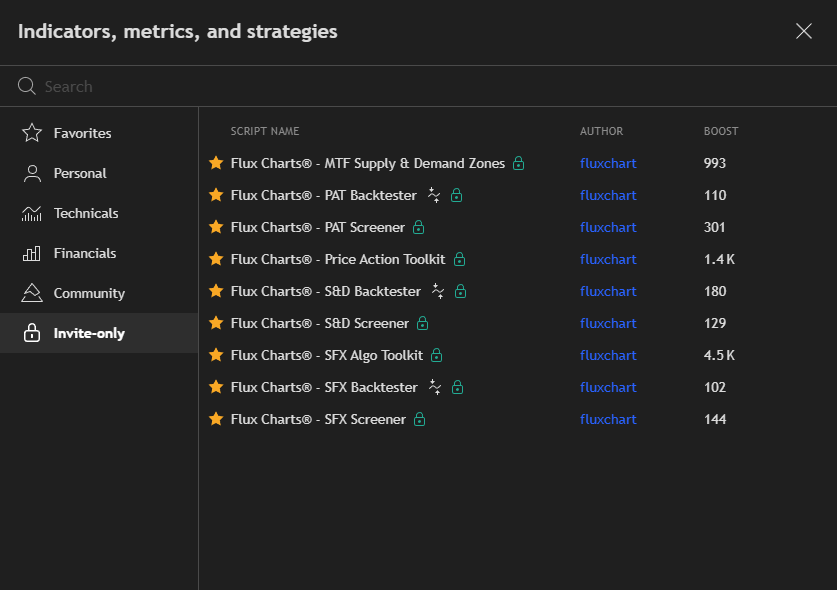Toggle favorite star for PAT Screener
Image resolution: width=837 pixels, height=590 pixels.
tap(216, 227)
